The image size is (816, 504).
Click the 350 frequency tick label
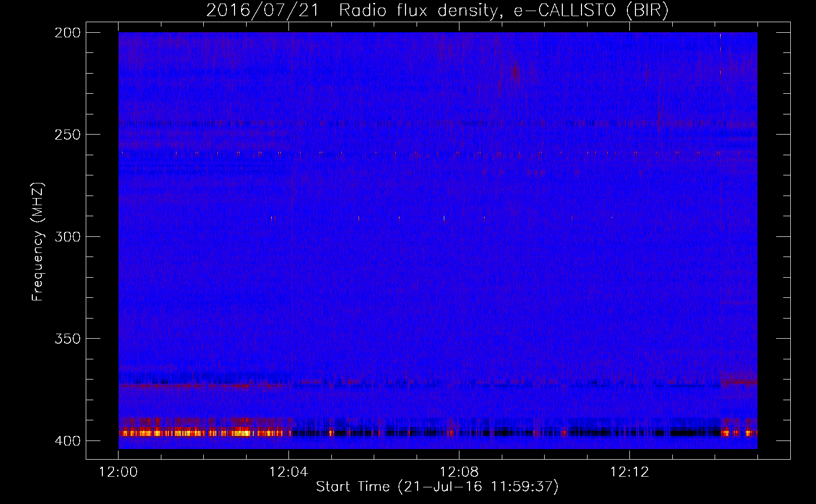coord(68,339)
